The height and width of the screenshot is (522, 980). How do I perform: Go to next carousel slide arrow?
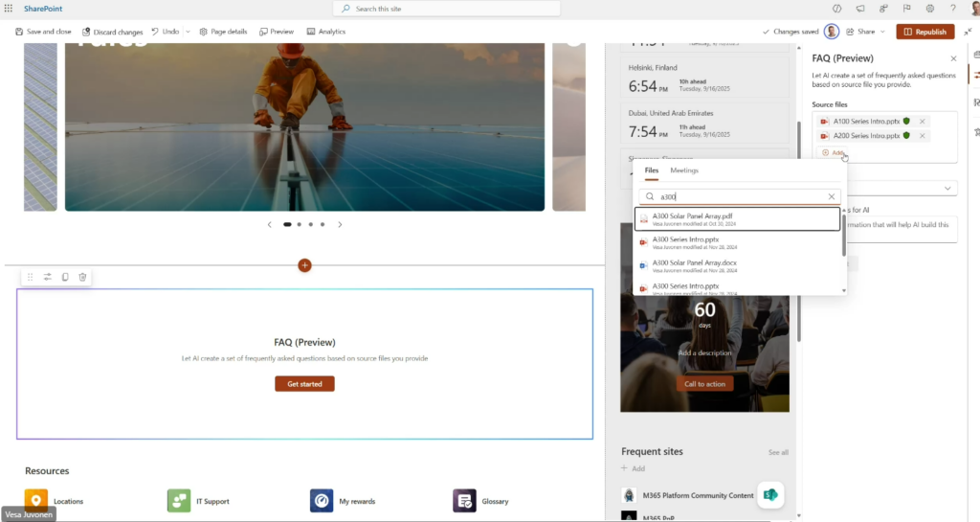pos(340,224)
